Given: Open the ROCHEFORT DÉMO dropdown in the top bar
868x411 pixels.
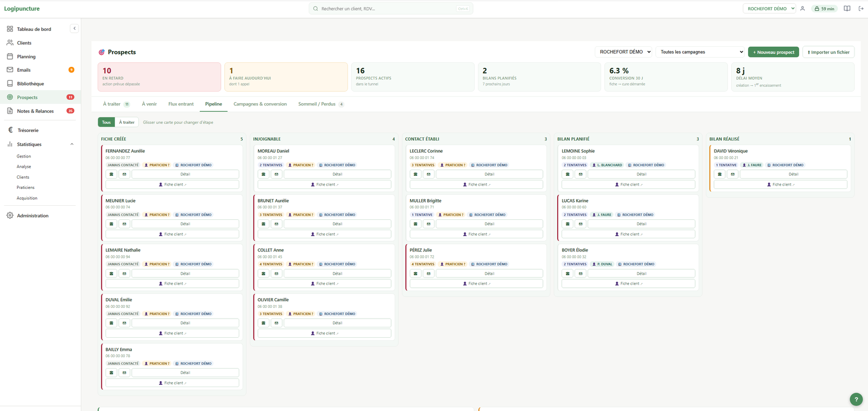Looking at the screenshot, I should coord(769,9).
